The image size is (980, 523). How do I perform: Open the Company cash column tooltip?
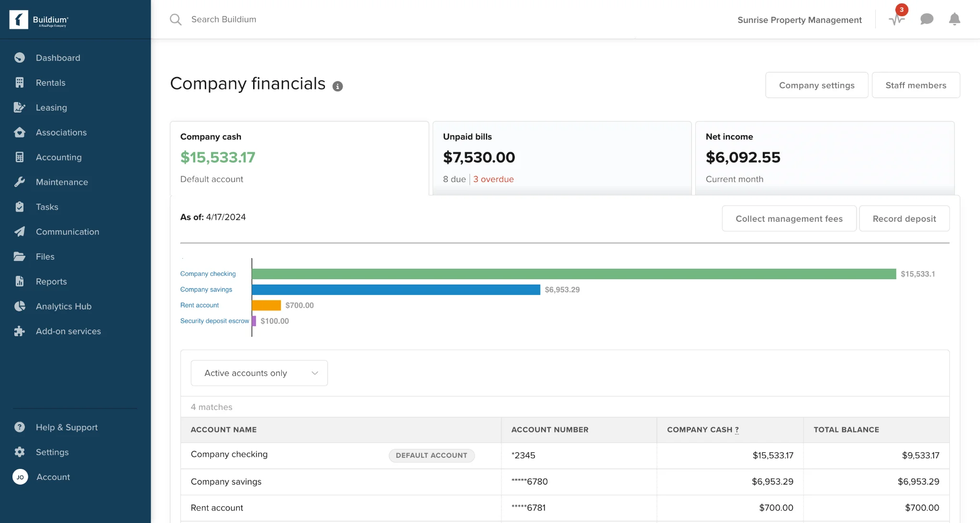[x=736, y=430]
